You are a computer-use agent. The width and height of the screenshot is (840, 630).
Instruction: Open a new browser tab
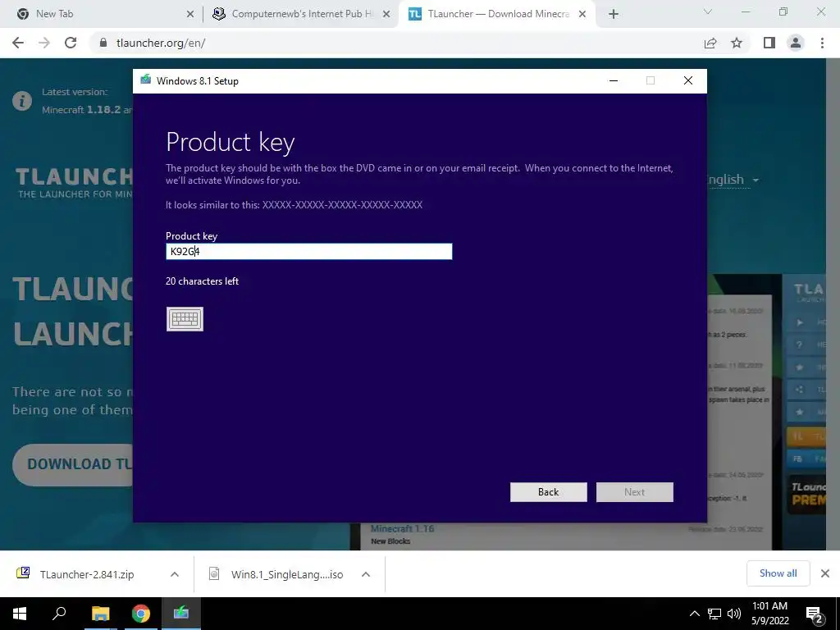tap(614, 15)
